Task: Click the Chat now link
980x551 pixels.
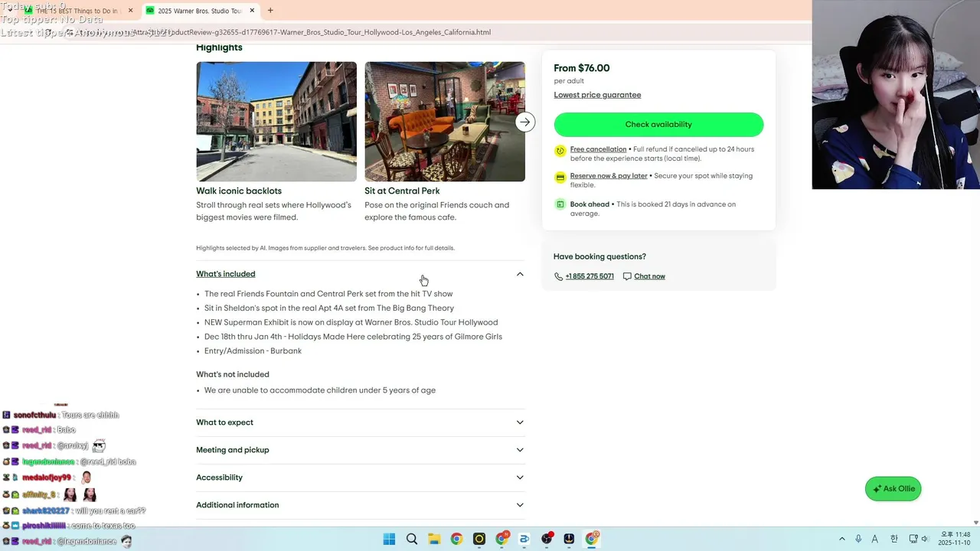Action: [649, 276]
